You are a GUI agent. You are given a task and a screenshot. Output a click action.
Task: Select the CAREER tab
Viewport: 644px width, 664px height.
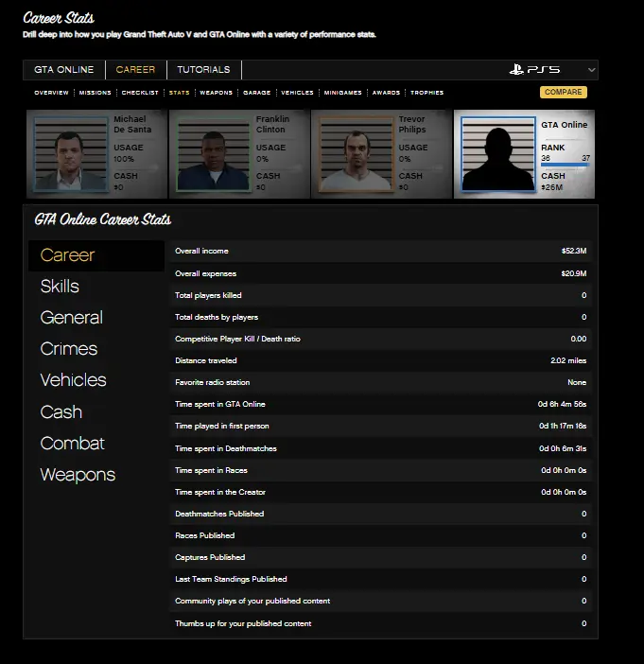[x=135, y=70]
